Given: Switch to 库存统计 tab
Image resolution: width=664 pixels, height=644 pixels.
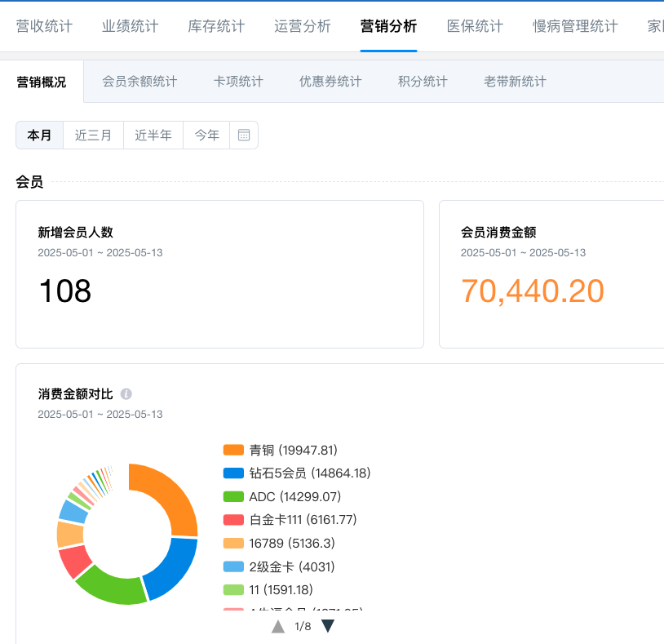Looking at the screenshot, I should click(x=216, y=26).
